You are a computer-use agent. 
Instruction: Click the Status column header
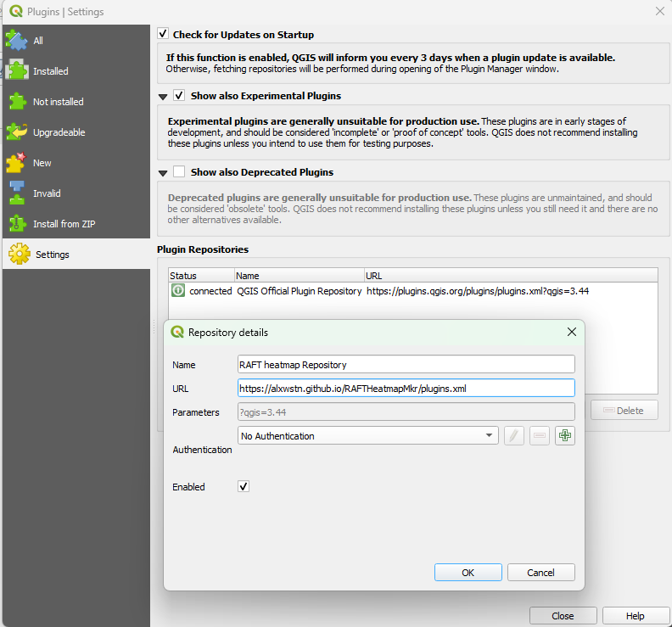201,275
